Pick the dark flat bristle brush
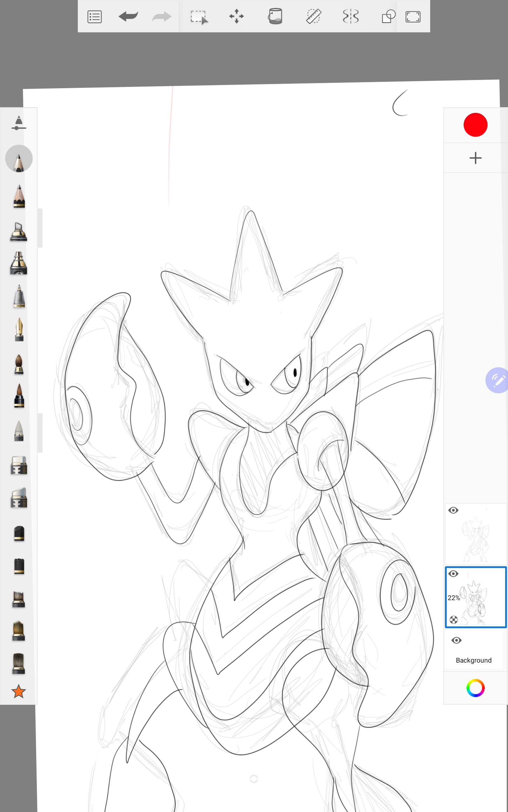508x812 pixels. point(18,664)
